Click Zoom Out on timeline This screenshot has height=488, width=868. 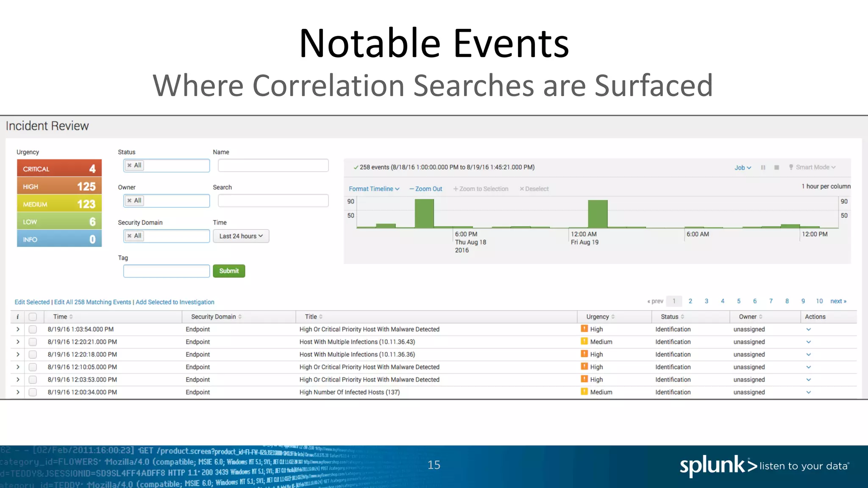pyautogui.click(x=426, y=189)
